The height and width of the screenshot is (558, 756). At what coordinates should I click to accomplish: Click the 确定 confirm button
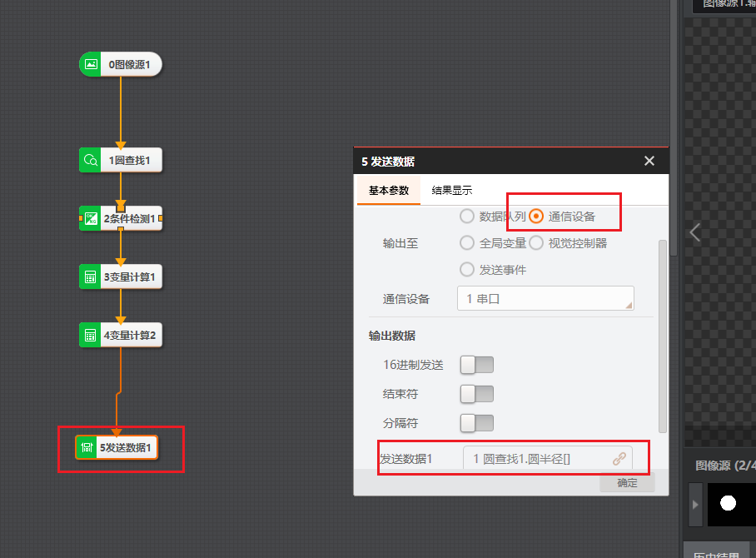point(627,483)
